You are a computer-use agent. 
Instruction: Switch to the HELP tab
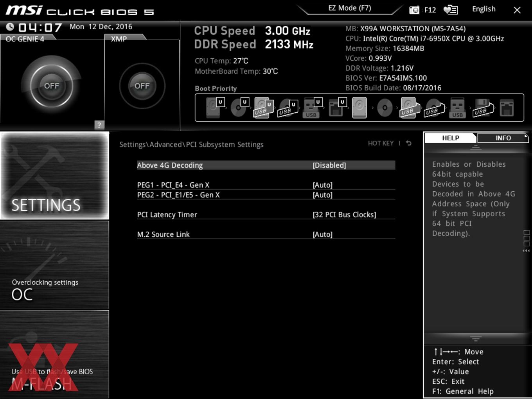(451, 138)
